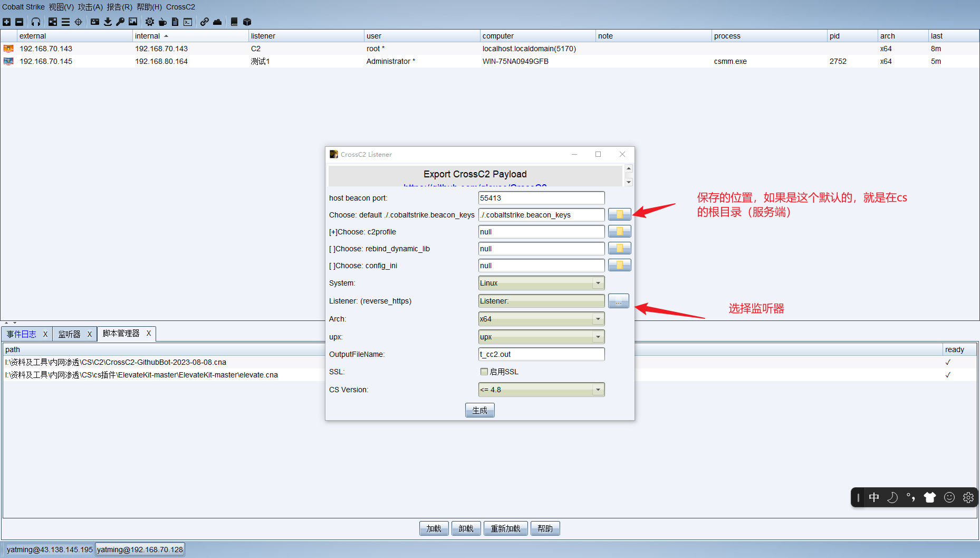Switch to yatming@192.168.70.128 server connection

point(140,550)
